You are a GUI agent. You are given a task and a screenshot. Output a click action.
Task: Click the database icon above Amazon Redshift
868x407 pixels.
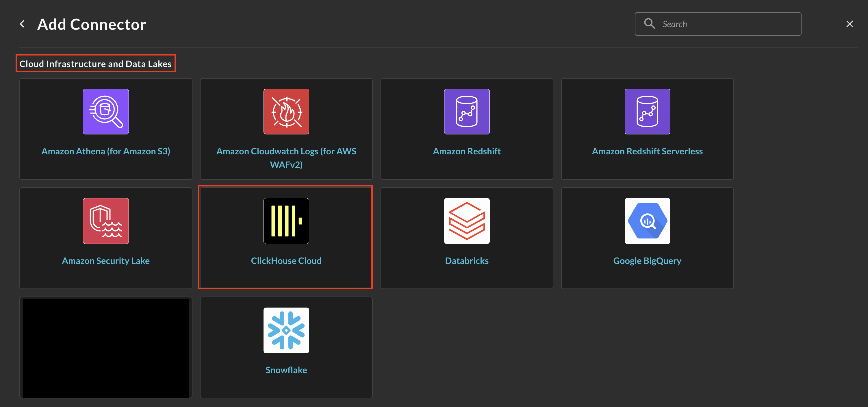(x=467, y=112)
